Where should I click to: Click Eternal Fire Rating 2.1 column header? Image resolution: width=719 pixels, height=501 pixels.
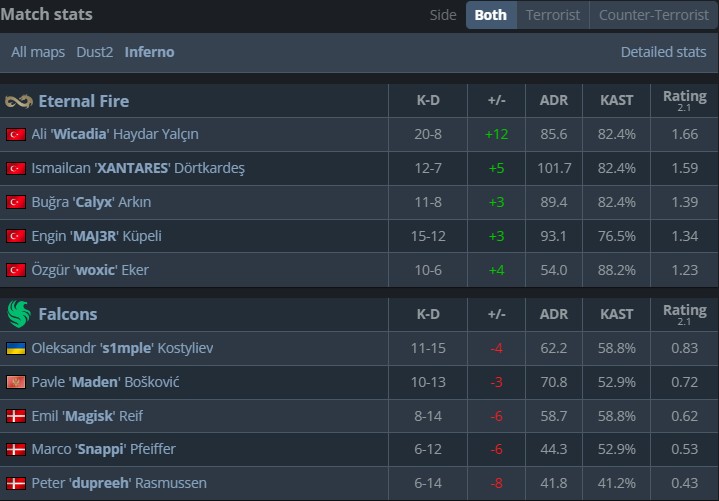[x=684, y=100]
